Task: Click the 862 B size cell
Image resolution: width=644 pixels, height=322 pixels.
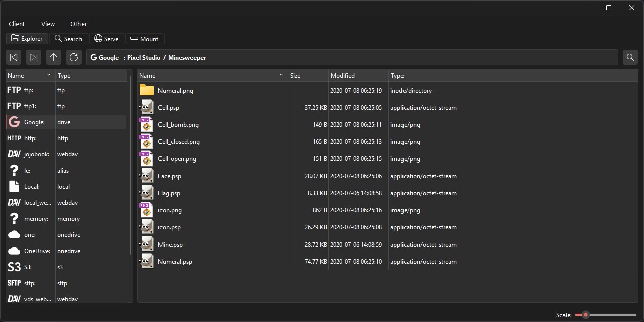Action: (320, 210)
